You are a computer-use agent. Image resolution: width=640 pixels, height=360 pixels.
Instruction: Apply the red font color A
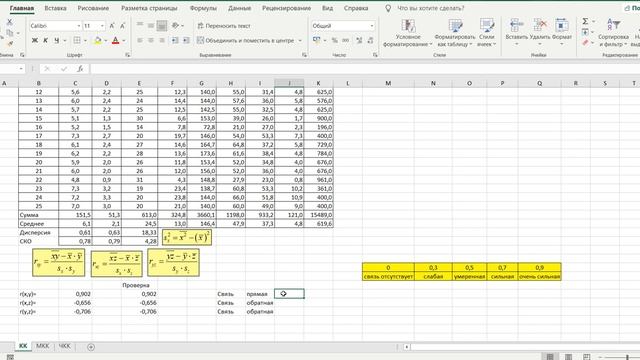(x=116, y=40)
